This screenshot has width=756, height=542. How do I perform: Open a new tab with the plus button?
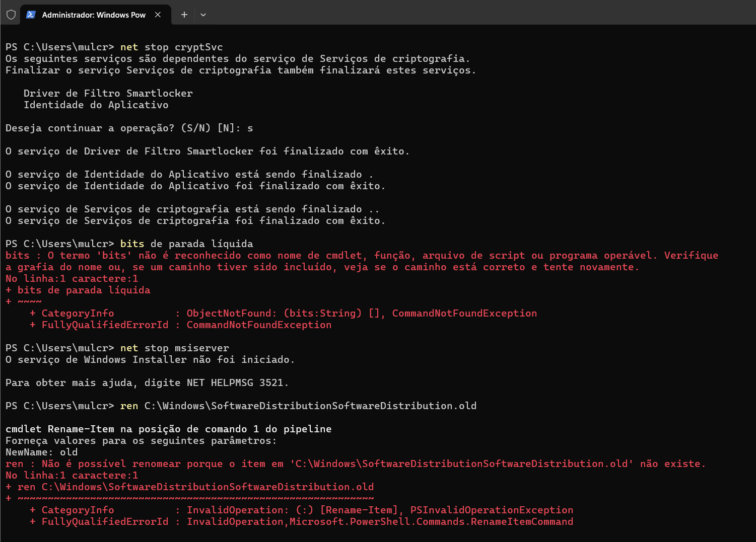[184, 15]
